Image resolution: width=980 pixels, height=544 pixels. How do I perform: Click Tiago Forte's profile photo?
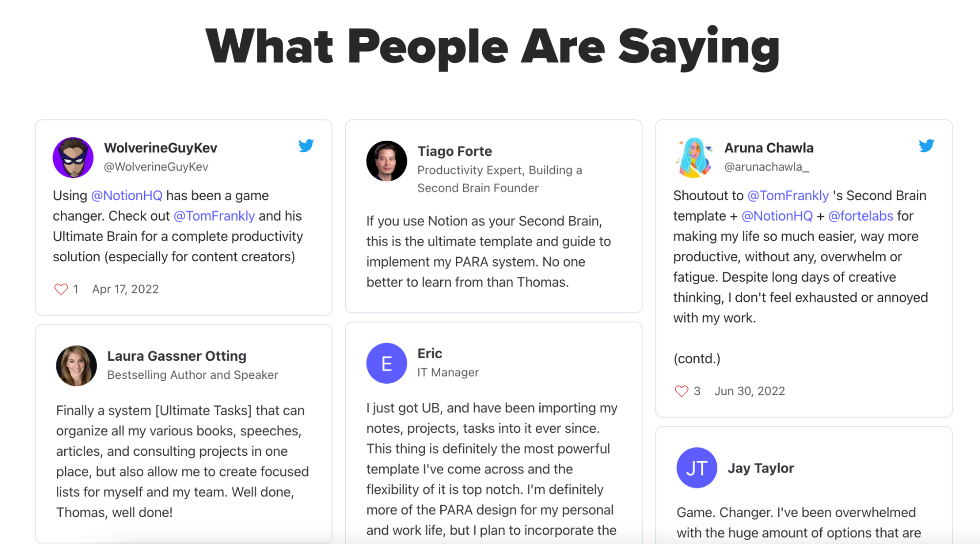386,161
